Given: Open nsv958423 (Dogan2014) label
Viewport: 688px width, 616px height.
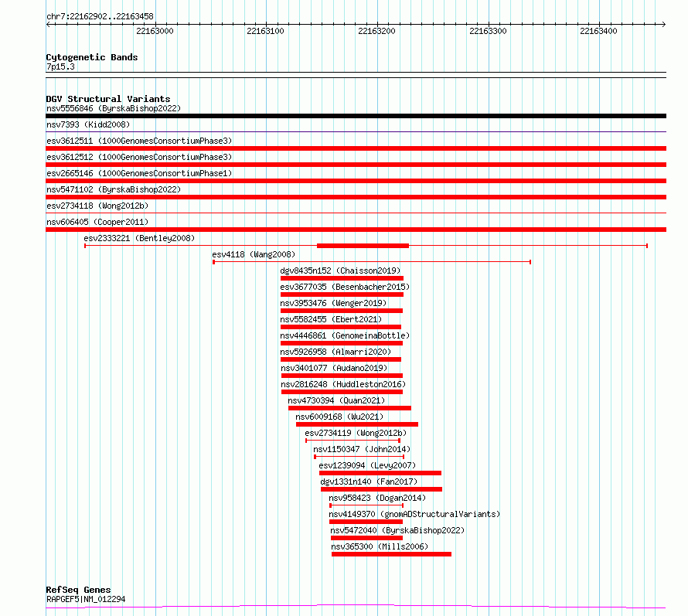Looking at the screenshot, I should coord(377,498).
